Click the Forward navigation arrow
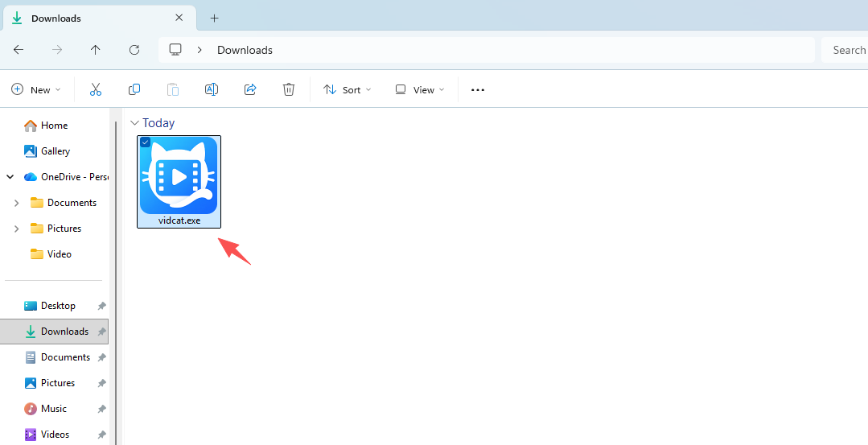Screen dimensions: 868x445 point(57,50)
